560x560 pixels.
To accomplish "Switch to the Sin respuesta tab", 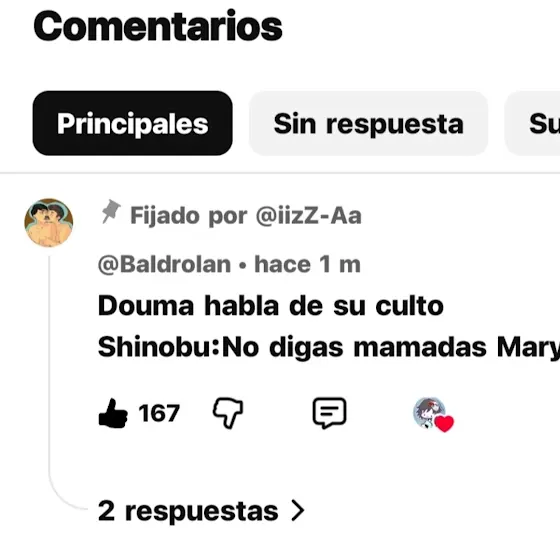I will click(369, 123).
